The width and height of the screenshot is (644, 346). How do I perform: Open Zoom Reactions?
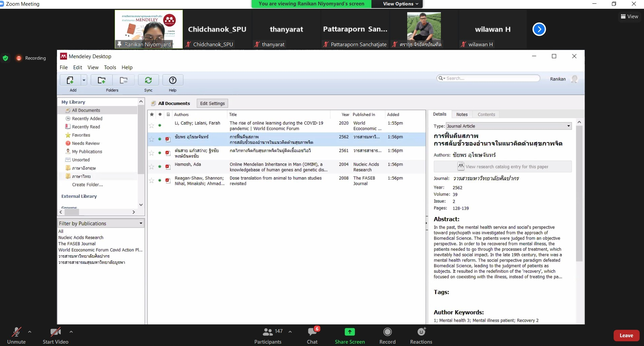point(421,336)
